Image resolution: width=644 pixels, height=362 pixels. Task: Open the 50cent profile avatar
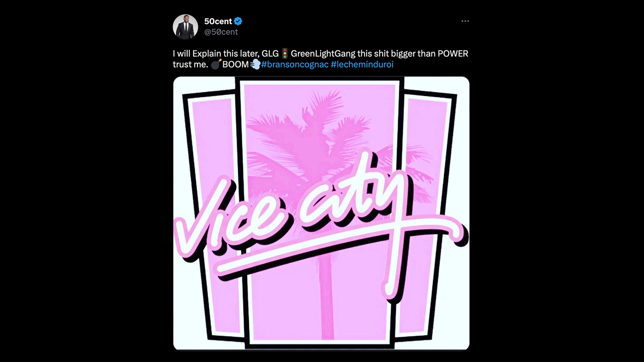coord(185,26)
